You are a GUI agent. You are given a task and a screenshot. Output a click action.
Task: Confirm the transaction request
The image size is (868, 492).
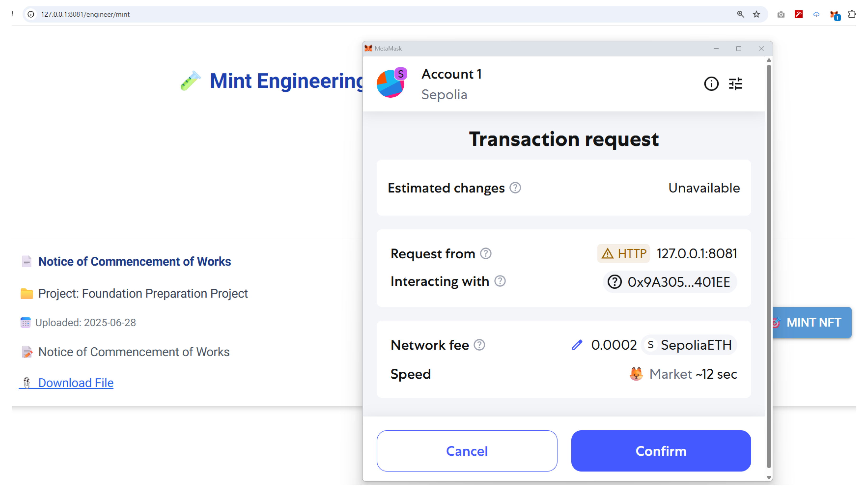661,451
